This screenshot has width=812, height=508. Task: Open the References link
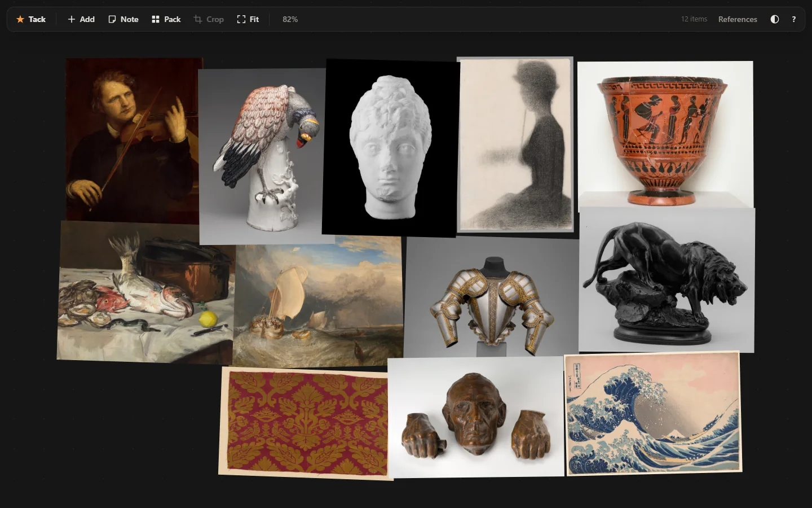[x=738, y=19]
